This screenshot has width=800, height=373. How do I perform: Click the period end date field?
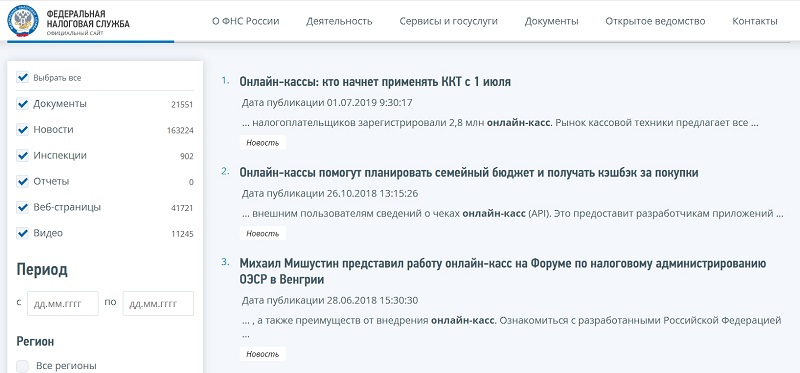[x=158, y=304]
